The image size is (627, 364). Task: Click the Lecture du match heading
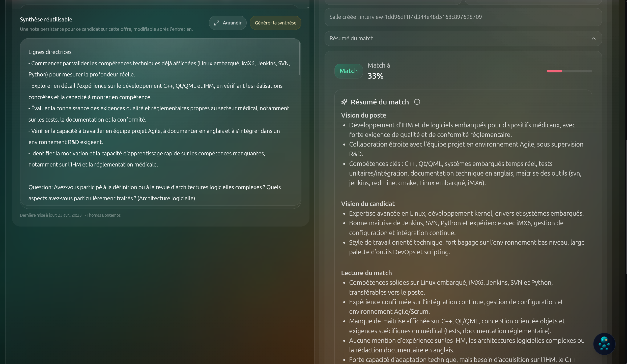coord(366,273)
